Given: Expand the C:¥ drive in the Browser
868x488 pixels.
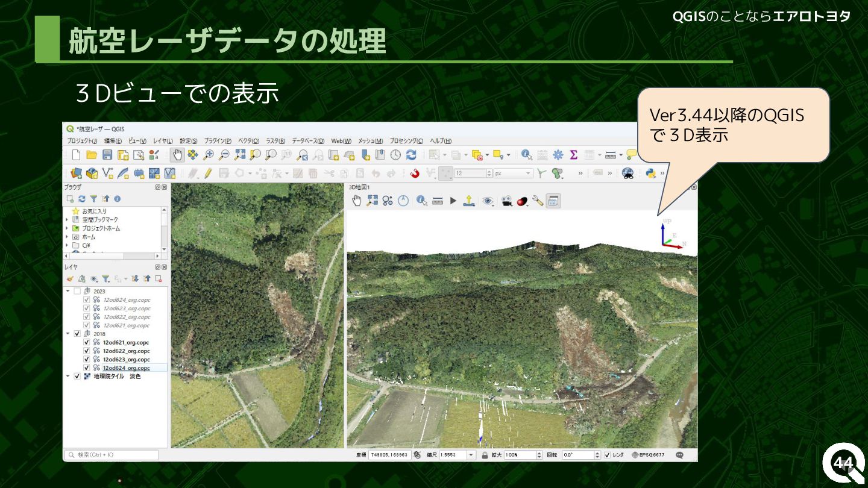Looking at the screenshot, I should 67,245.
